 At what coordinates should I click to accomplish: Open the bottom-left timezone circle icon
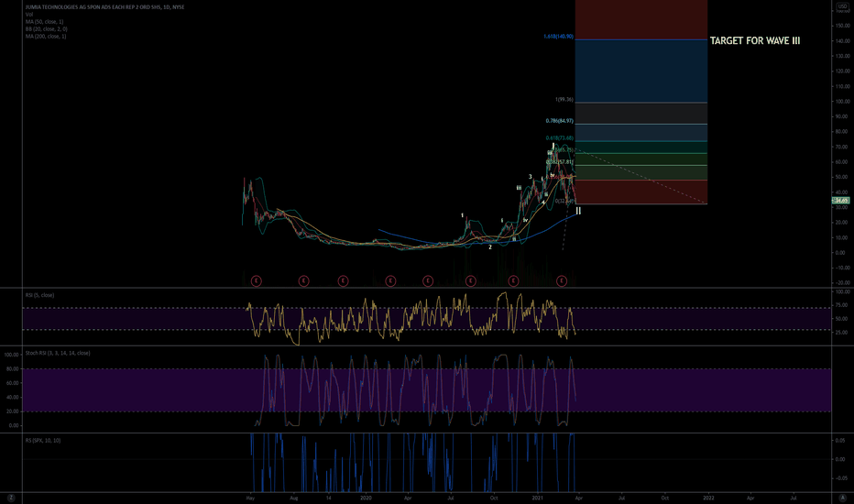[x=11, y=498]
